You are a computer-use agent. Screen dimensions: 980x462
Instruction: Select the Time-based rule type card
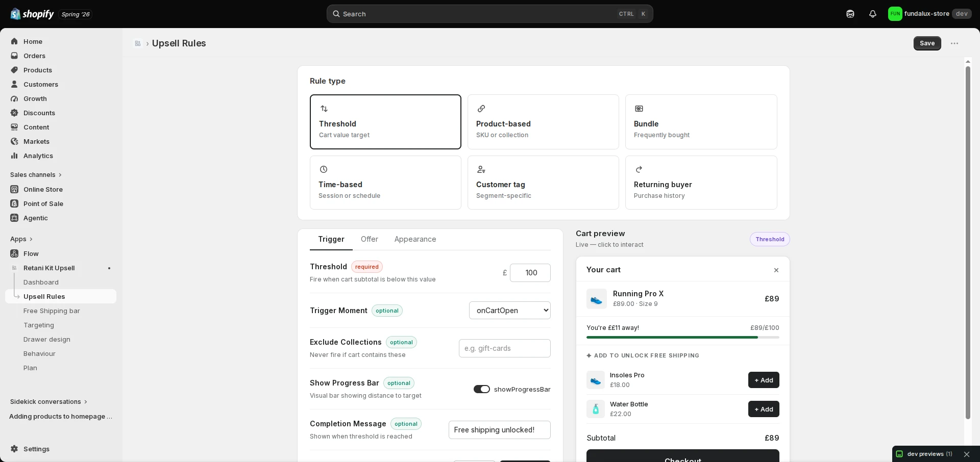coord(385,183)
